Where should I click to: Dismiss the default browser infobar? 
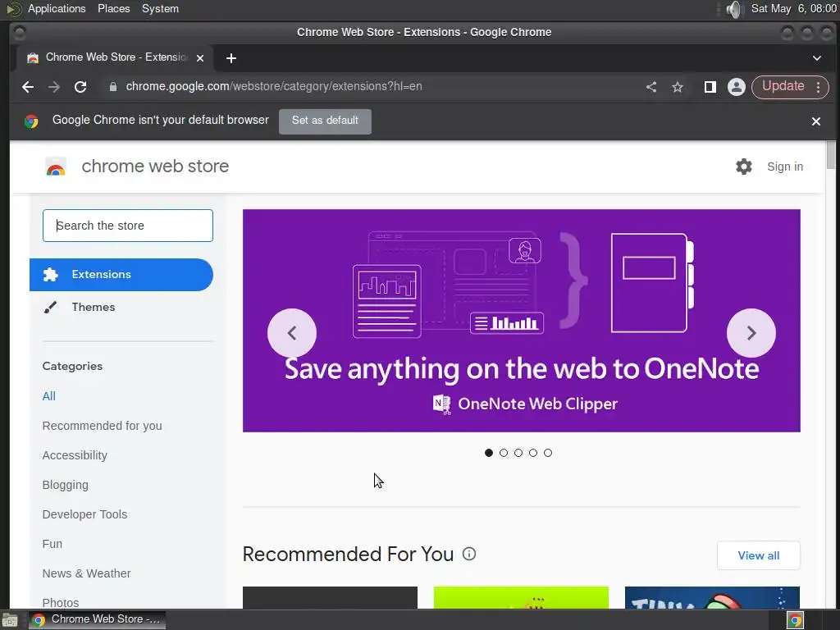[x=816, y=121]
